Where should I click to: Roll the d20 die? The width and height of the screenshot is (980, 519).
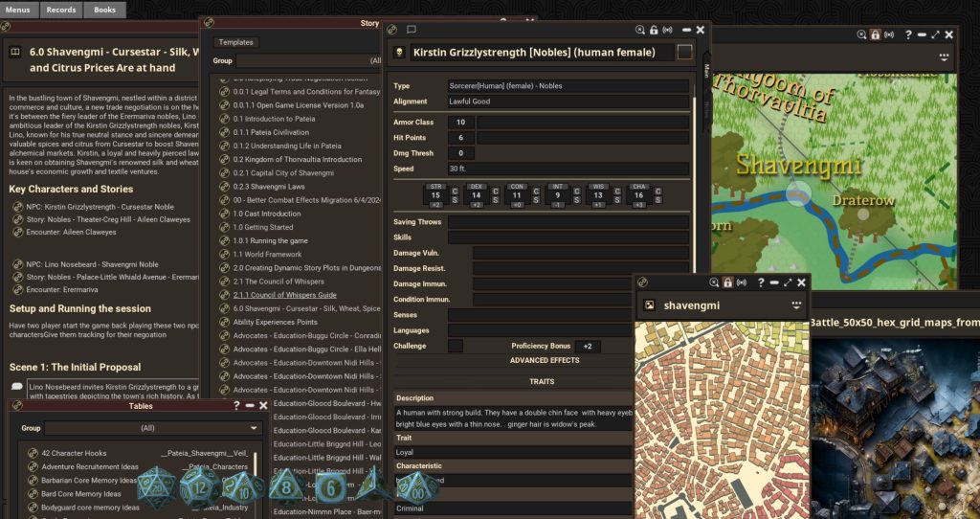tap(155, 489)
